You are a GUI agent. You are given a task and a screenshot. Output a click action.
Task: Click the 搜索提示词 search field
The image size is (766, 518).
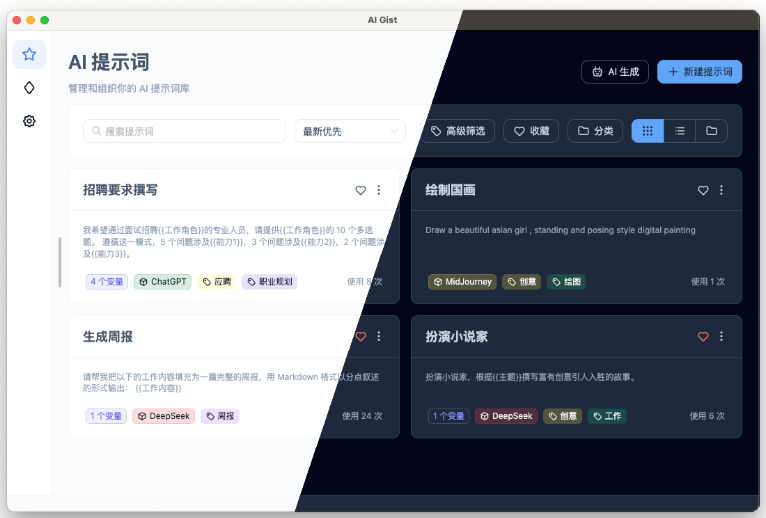pos(185,131)
